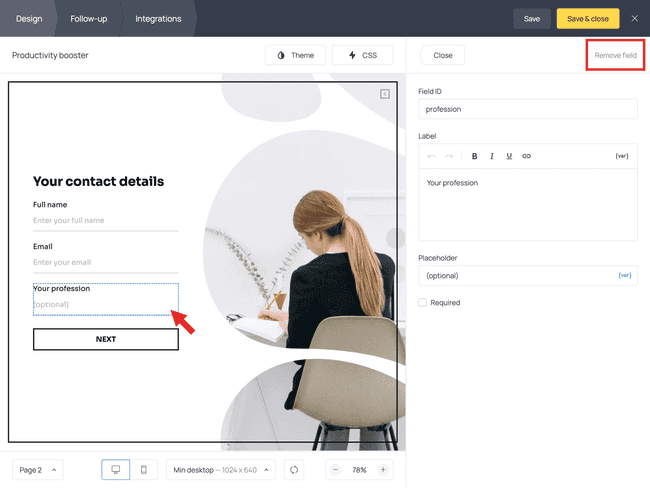The width and height of the screenshot is (650, 488).
Task: Click the yellow Save & close button
Action: [x=587, y=19]
